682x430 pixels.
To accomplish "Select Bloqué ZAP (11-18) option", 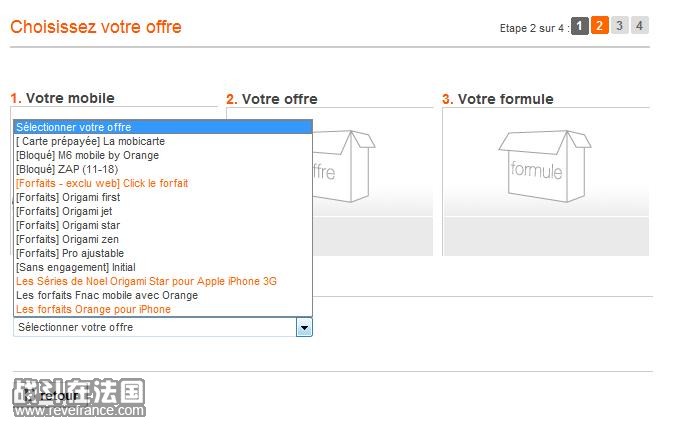I will [163, 169].
